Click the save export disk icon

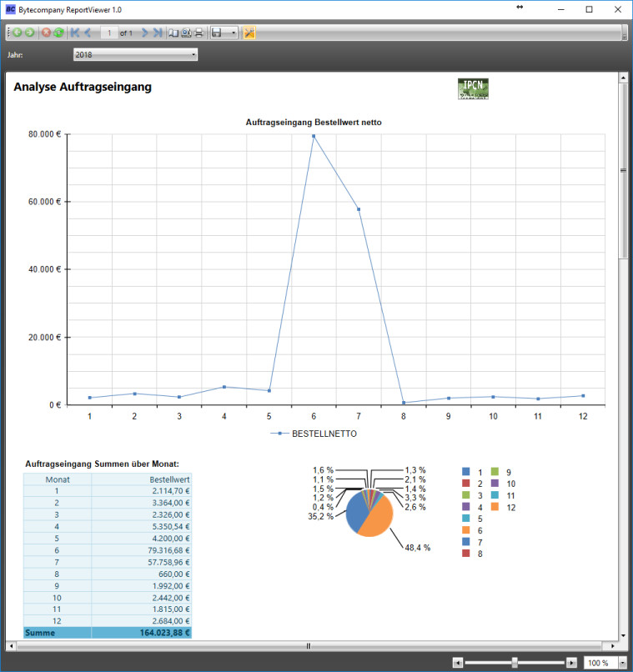(217, 33)
